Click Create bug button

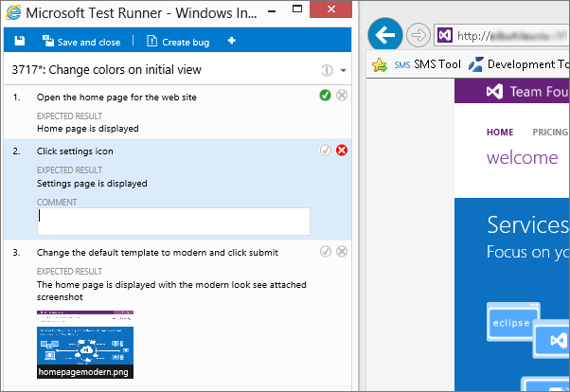pos(178,42)
